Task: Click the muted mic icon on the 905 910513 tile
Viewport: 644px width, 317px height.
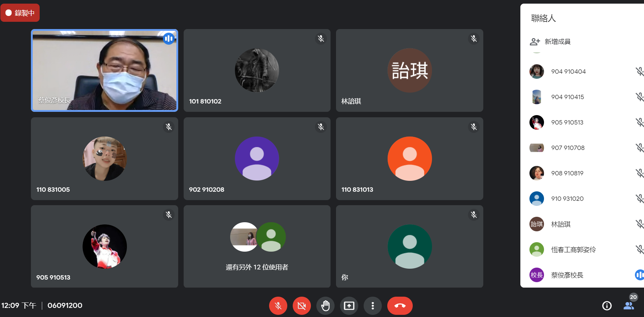Action: [x=169, y=215]
